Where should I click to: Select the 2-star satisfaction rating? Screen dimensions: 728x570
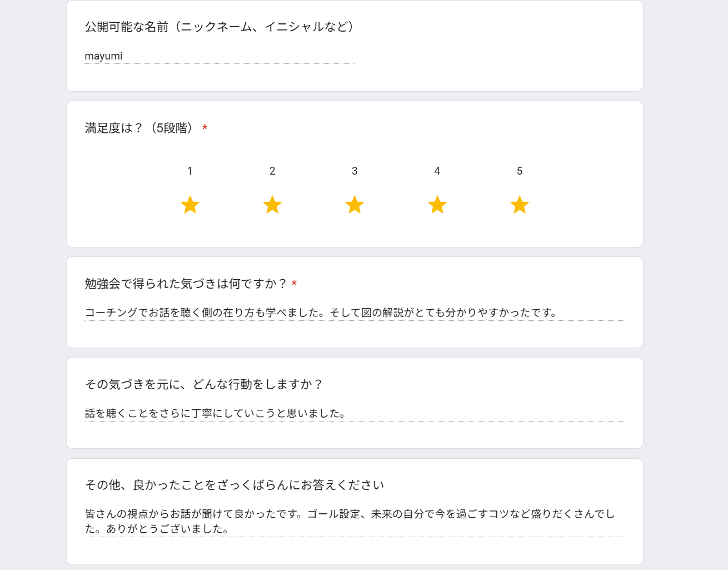(272, 205)
